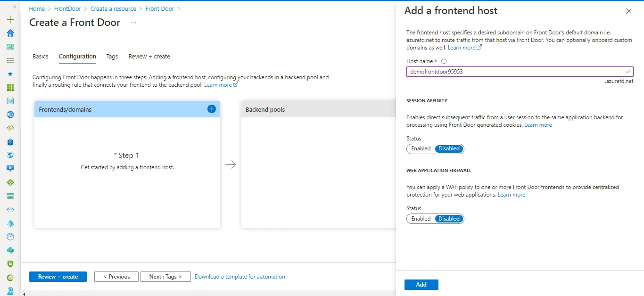
Task: Click the Host name input field
Action: [x=514, y=72]
